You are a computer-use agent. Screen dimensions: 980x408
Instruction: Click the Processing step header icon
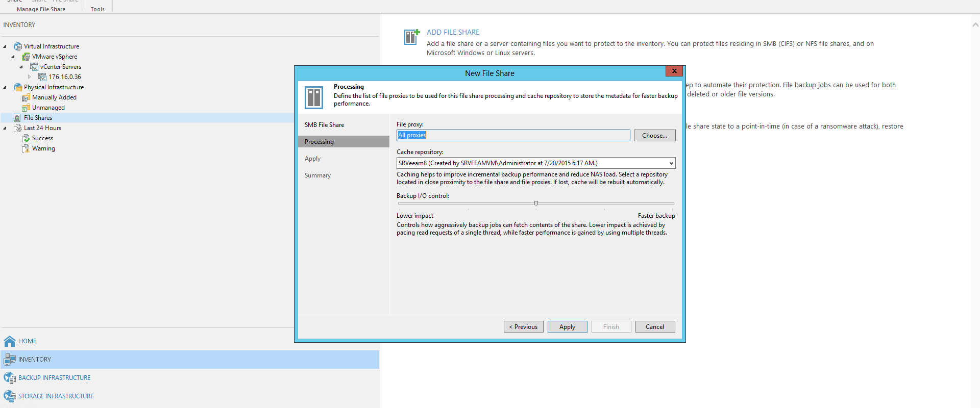[314, 97]
